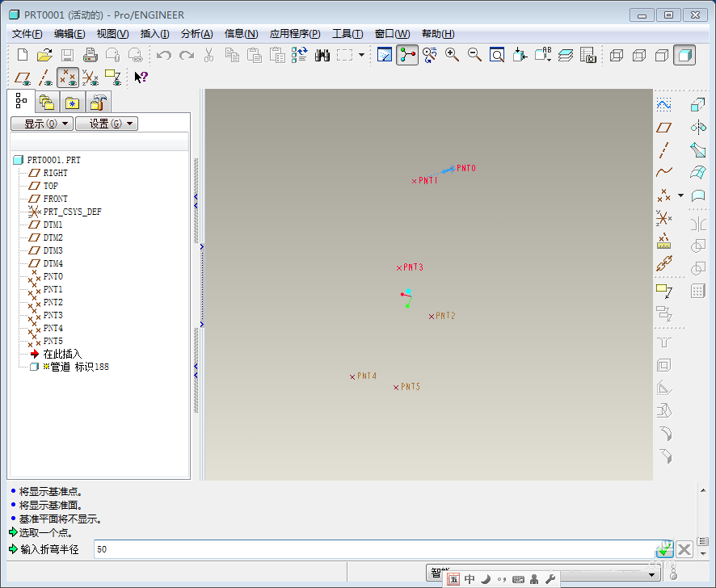Click point PNT3 in the graphics window

[x=399, y=268]
